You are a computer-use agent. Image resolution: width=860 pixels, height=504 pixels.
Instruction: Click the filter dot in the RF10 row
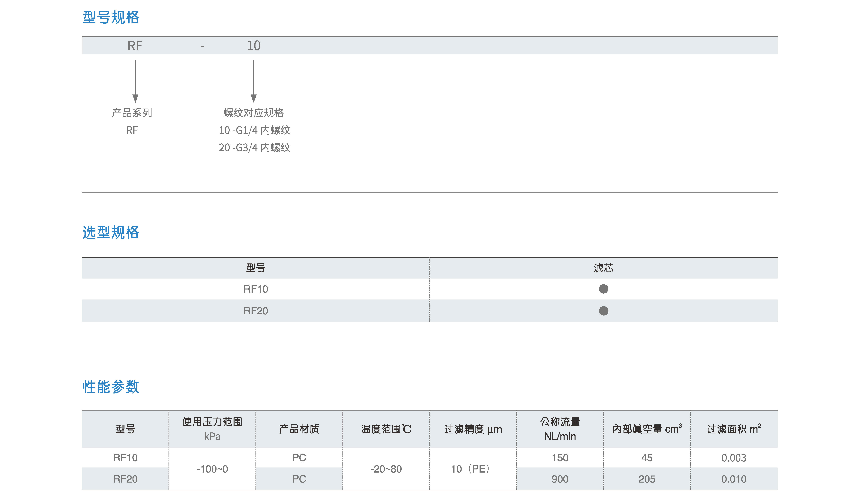click(603, 289)
